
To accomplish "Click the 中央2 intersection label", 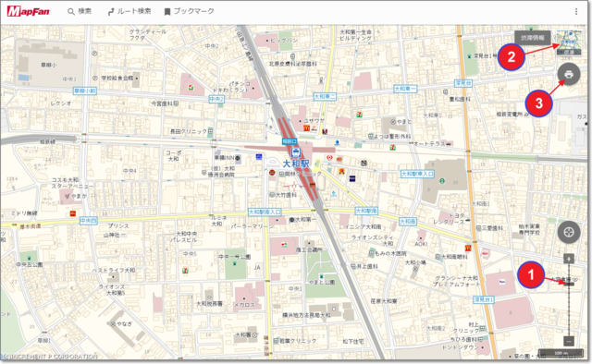I will 216,99.
